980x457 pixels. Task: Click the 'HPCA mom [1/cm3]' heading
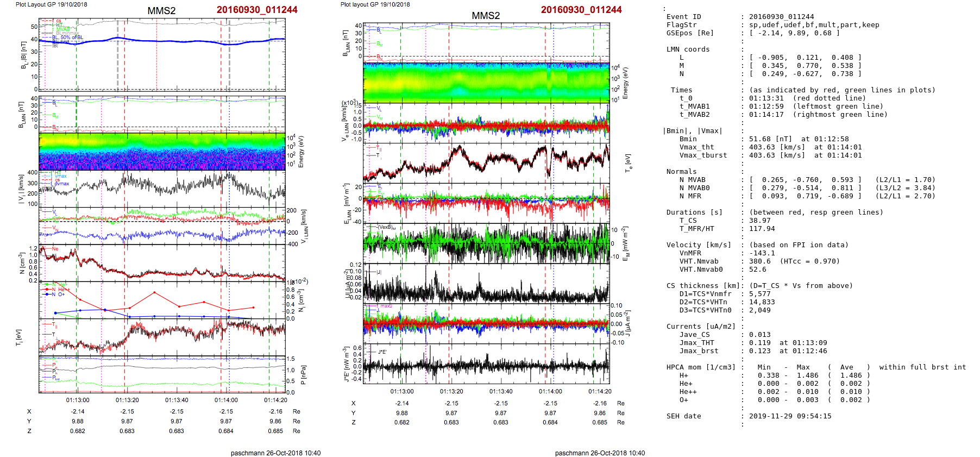coord(701,367)
